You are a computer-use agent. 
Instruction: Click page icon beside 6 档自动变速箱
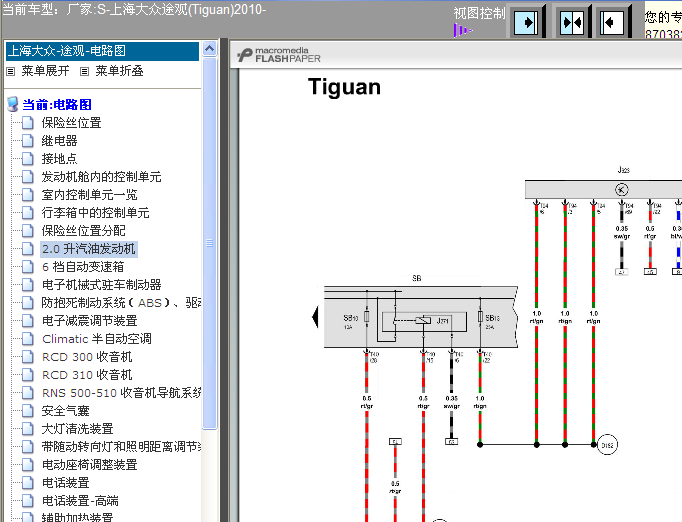[x=27, y=267]
